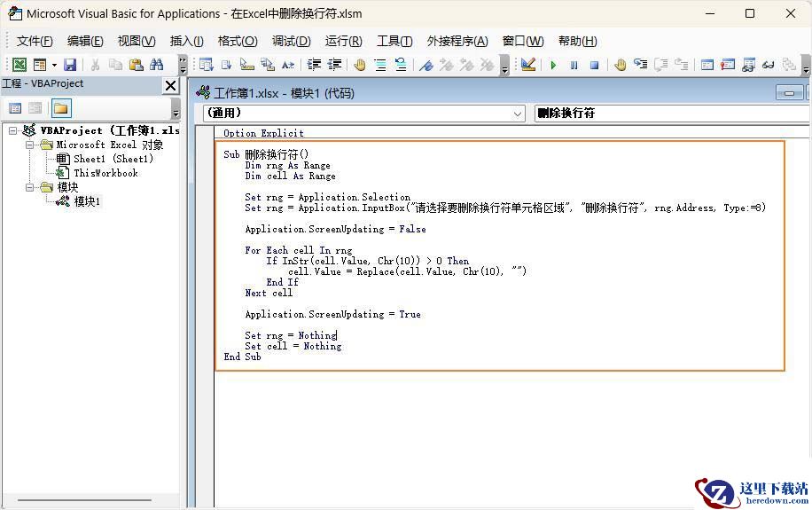Open the (通用) object dropdown
Screen dimensions: 812x510
point(518,114)
